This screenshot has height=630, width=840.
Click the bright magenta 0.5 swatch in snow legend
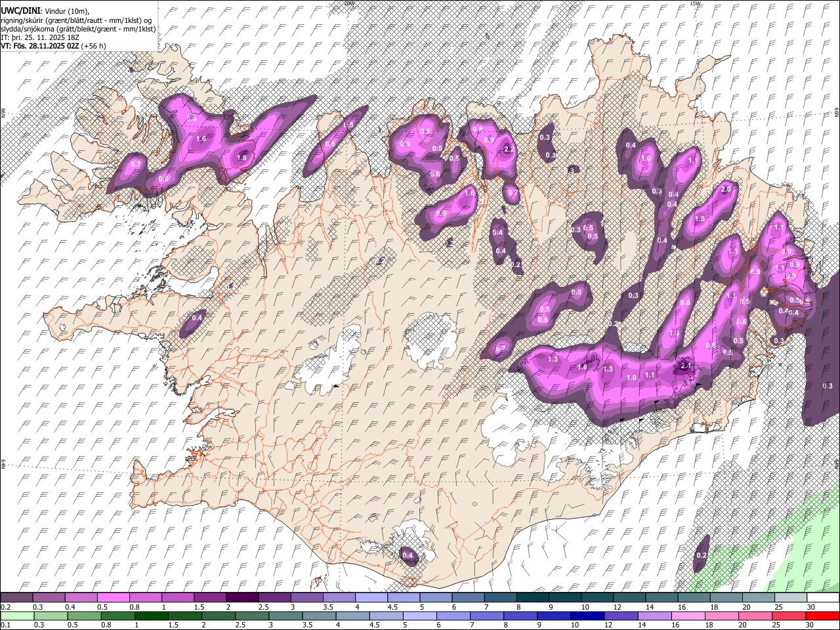pyautogui.click(x=114, y=598)
